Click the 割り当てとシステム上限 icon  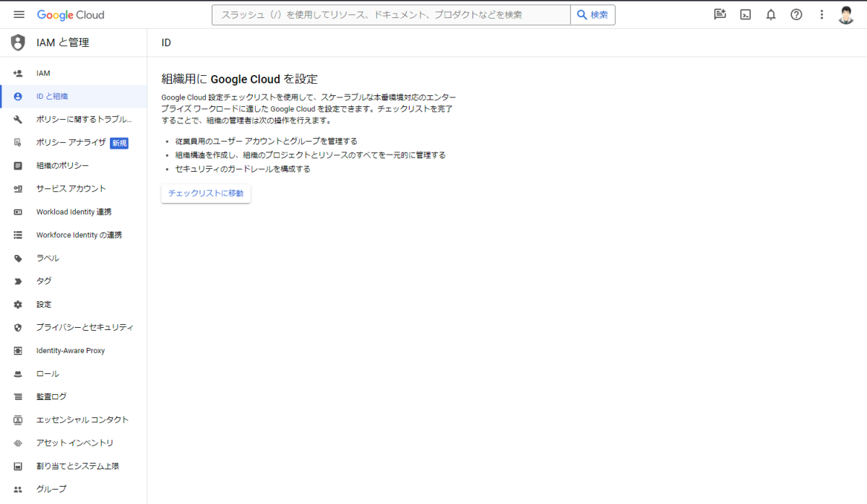(x=18, y=466)
